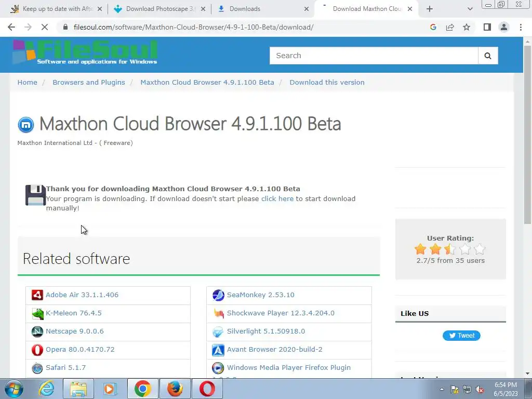Click the magnifier search button
The width and height of the screenshot is (532, 399).
coord(488,56)
